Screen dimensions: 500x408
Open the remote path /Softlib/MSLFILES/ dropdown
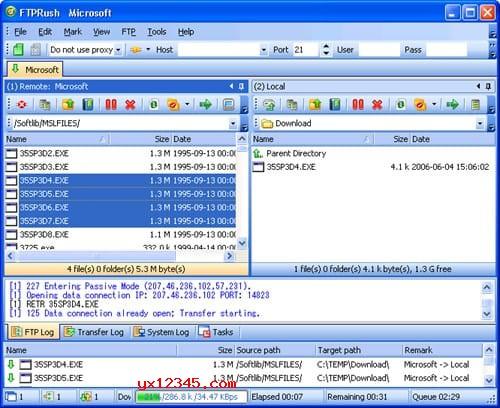233,124
